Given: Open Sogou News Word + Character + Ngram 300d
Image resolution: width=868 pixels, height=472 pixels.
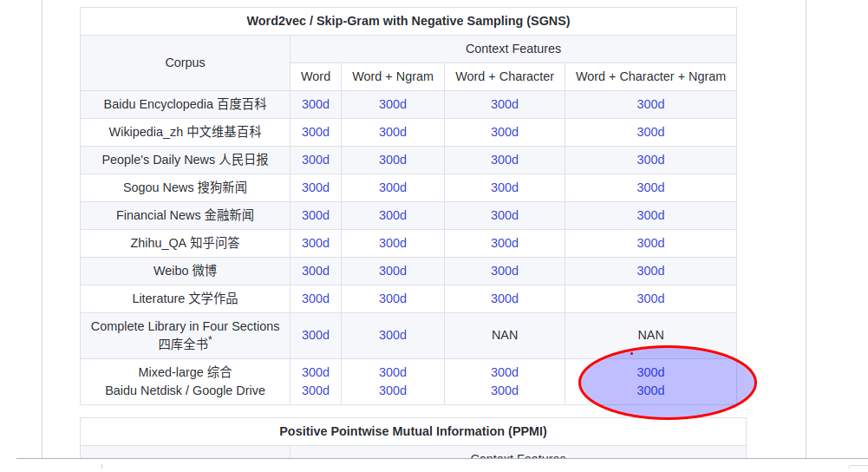Looking at the screenshot, I should point(650,187).
